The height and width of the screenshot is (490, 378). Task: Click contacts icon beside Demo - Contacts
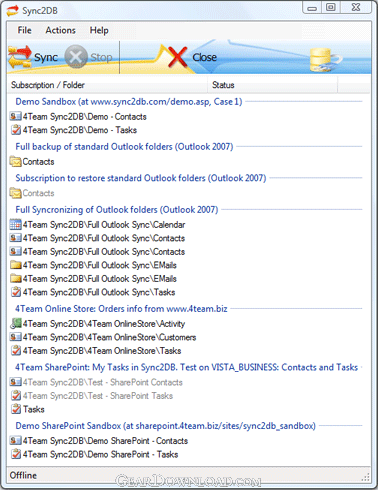click(x=15, y=116)
